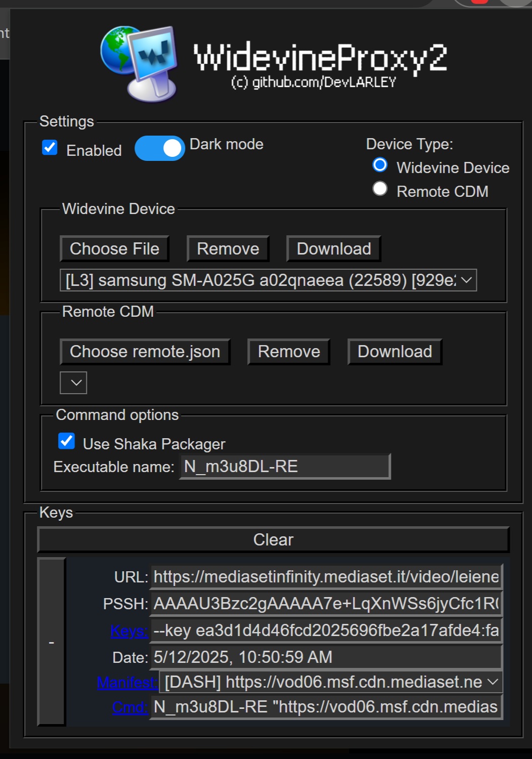Click the github.com/DevLARLEY text
532x759 pixels.
pos(324,82)
